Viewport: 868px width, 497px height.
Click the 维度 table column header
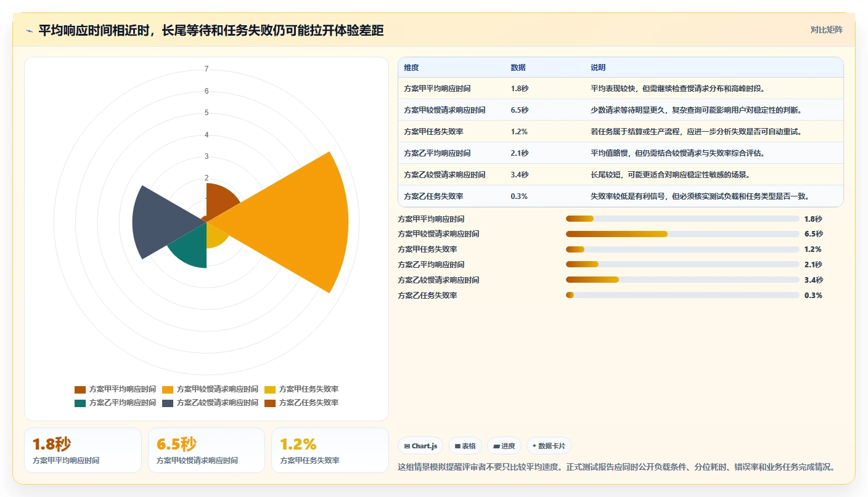(x=411, y=68)
